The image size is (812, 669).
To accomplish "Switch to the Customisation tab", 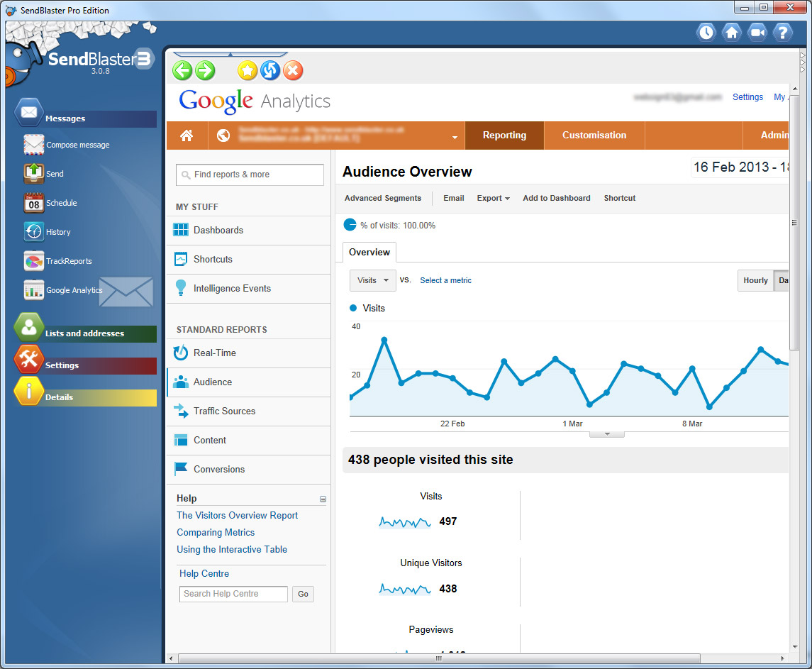I will coord(594,136).
